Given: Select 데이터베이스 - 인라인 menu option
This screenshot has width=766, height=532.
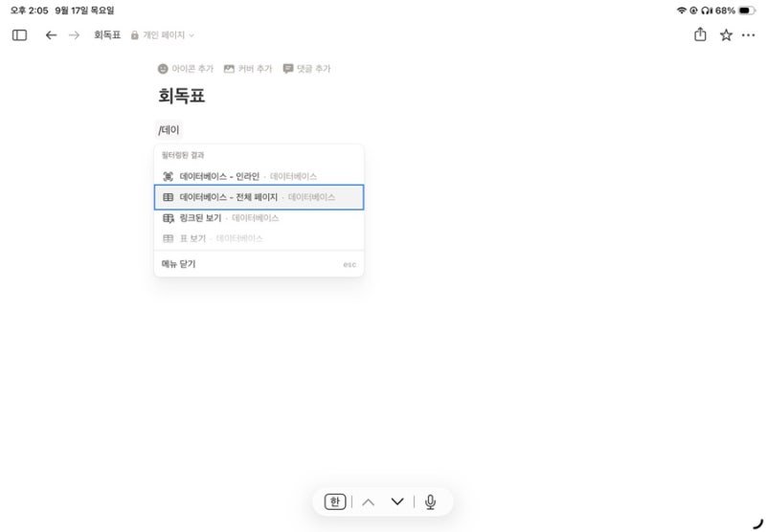Looking at the screenshot, I should [259, 177].
